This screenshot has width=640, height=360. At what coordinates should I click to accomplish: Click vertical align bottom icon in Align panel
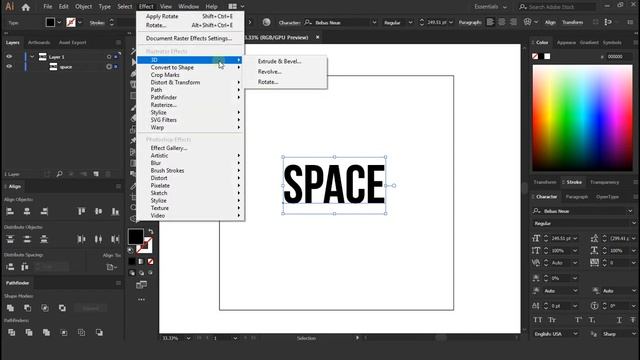[116, 211]
